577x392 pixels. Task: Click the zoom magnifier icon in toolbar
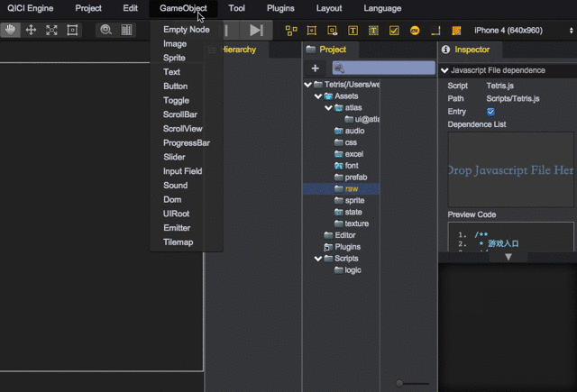[106, 30]
